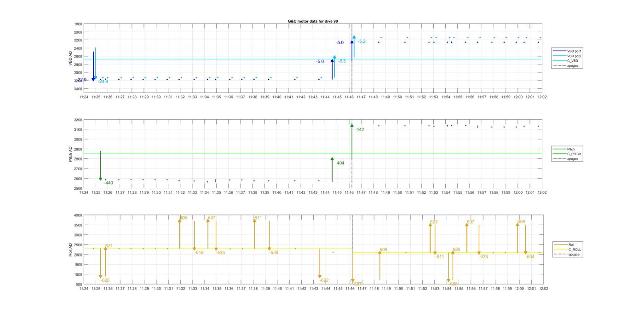
Task: Click the '-616' roll move label
Action: pyautogui.click(x=199, y=253)
